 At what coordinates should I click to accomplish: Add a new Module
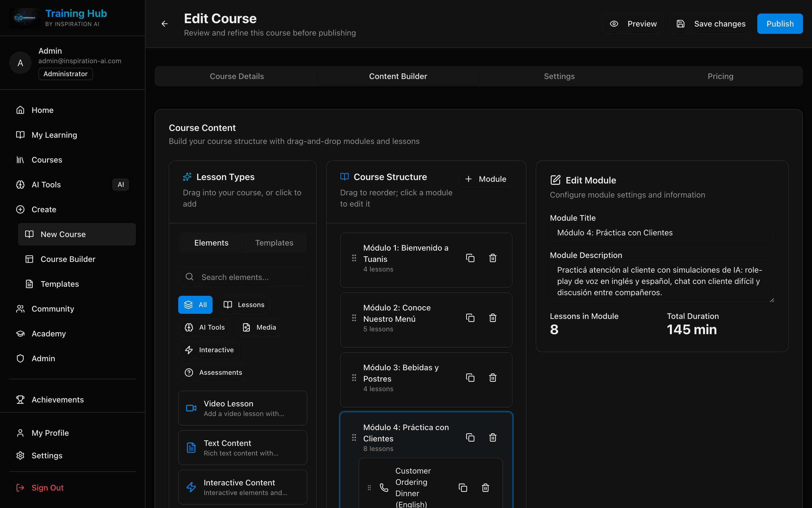pos(485,179)
